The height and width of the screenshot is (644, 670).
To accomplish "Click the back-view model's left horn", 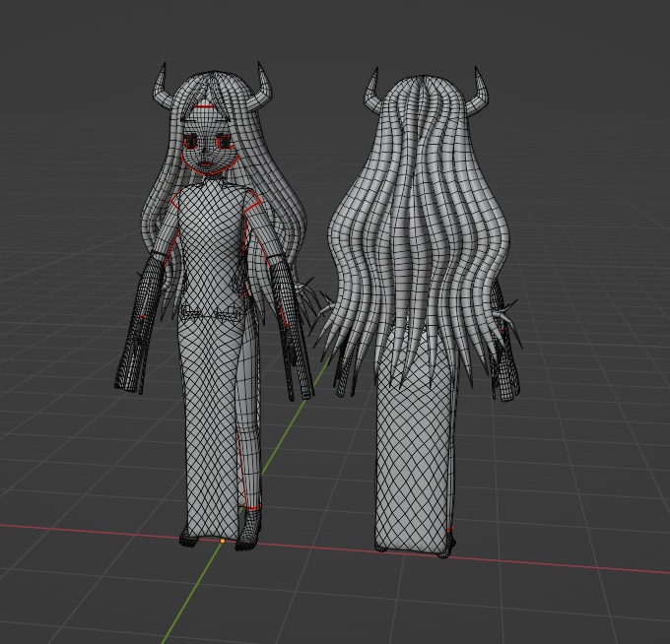I will click(x=371, y=91).
